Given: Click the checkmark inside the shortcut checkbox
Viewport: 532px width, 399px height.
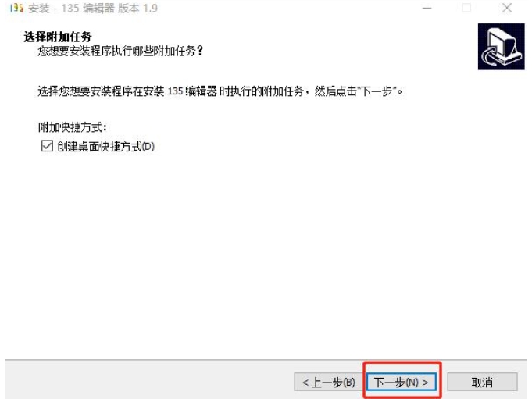Looking at the screenshot, I should coord(47,146).
